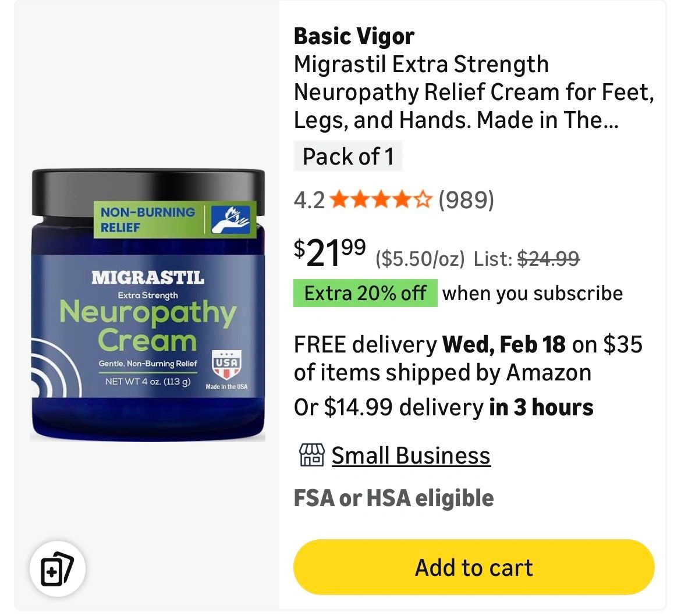Screen dimensions: 681x616
Task: Click the FSA or HSA eligible text
Action: point(393,498)
